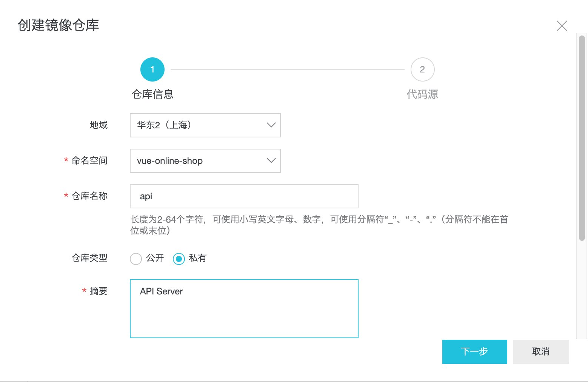
Task: Go to the 代码源 step label
Action: (x=422, y=94)
